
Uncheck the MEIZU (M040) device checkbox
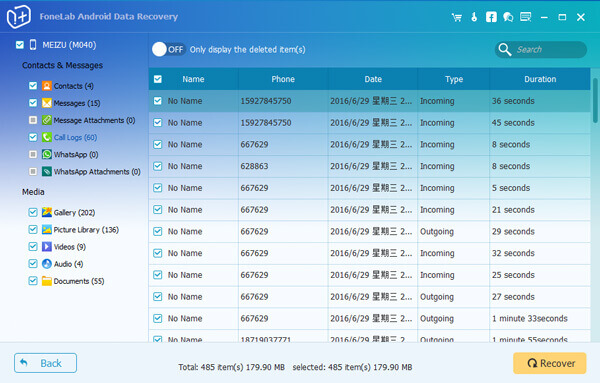click(x=20, y=45)
